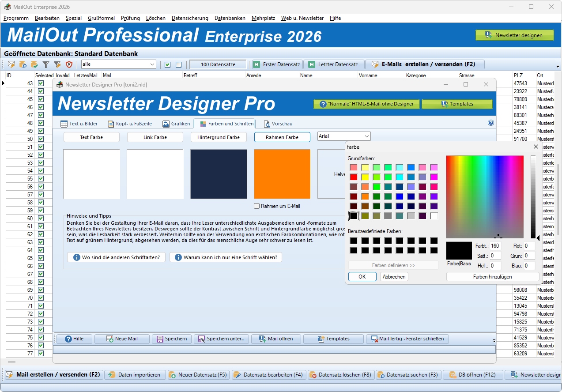This screenshot has width=562, height=392.
Task: Uncheck Selected checkbox for record ID 43
Action: pyautogui.click(x=41, y=83)
